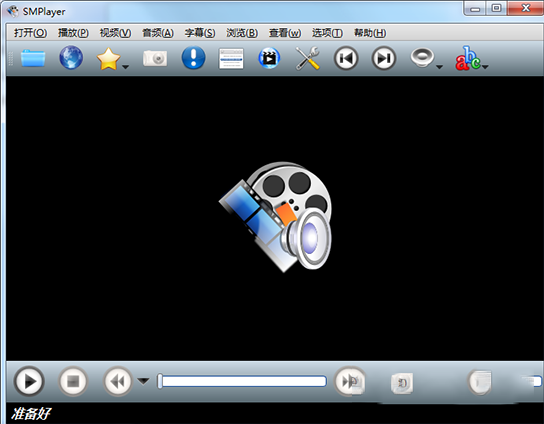Minimize the SMPlayer window
544x424 pixels.
pos(475,9)
